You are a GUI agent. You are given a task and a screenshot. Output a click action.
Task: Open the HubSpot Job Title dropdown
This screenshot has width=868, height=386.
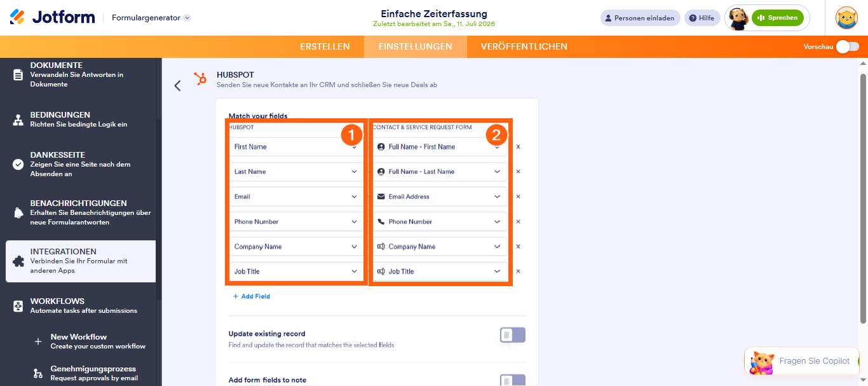(x=295, y=272)
